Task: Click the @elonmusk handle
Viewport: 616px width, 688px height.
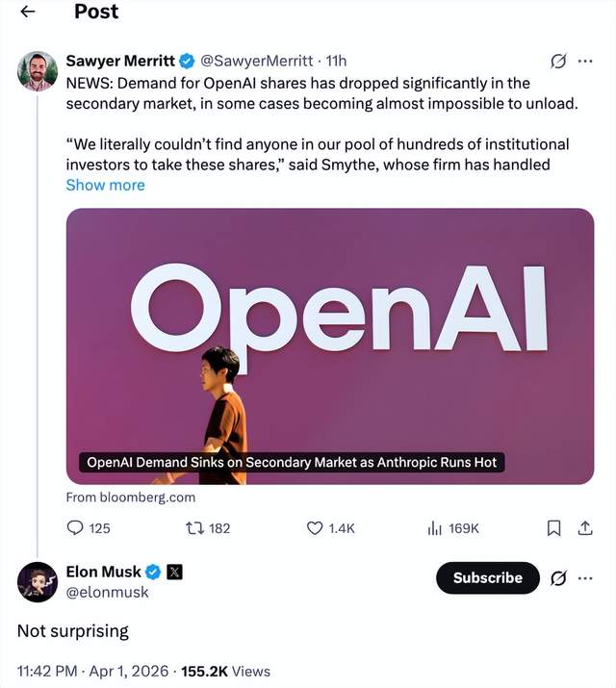Action: click(107, 593)
